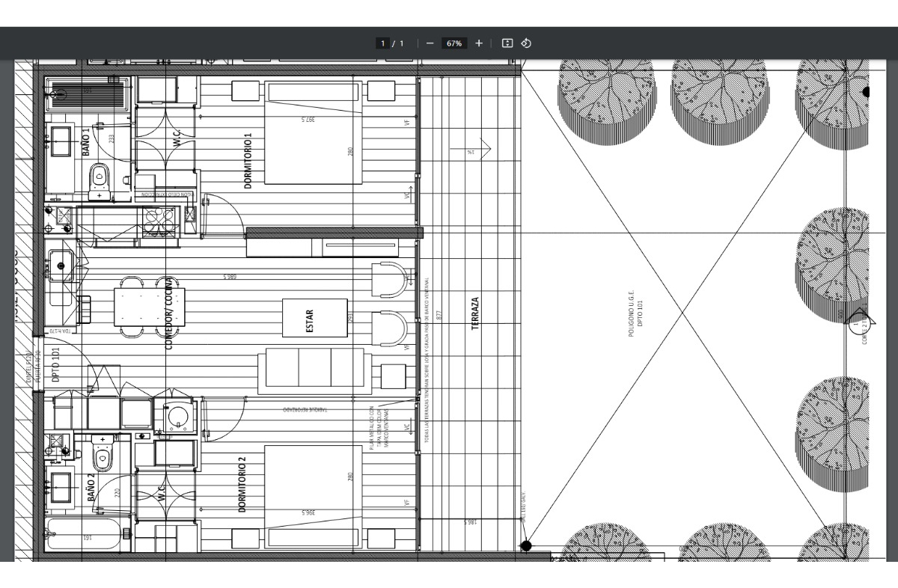Click the DORMITORIO 2 room label
Viewport: 898px width, 588px height.
(242, 484)
